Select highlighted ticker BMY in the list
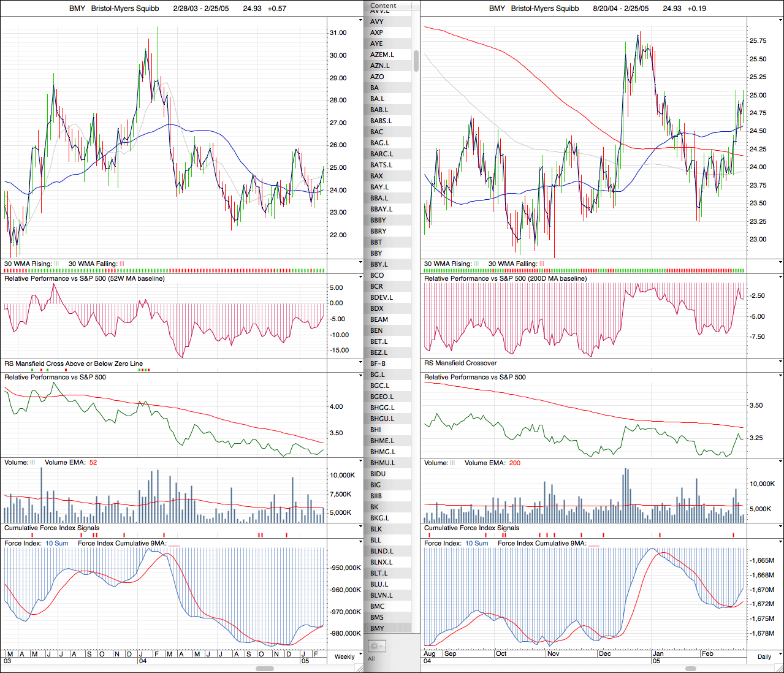The image size is (784, 673). pyautogui.click(x=388, y=628)
